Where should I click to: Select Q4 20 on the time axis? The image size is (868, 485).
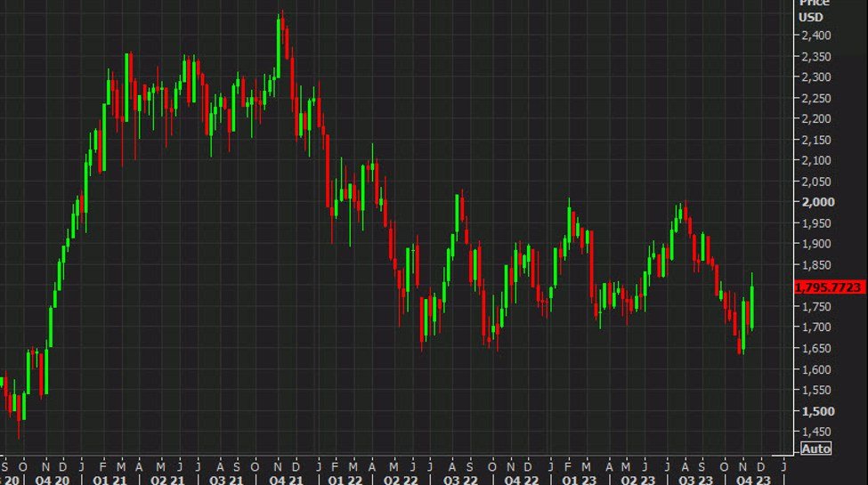pyautogui.click(x=50, y=480)
